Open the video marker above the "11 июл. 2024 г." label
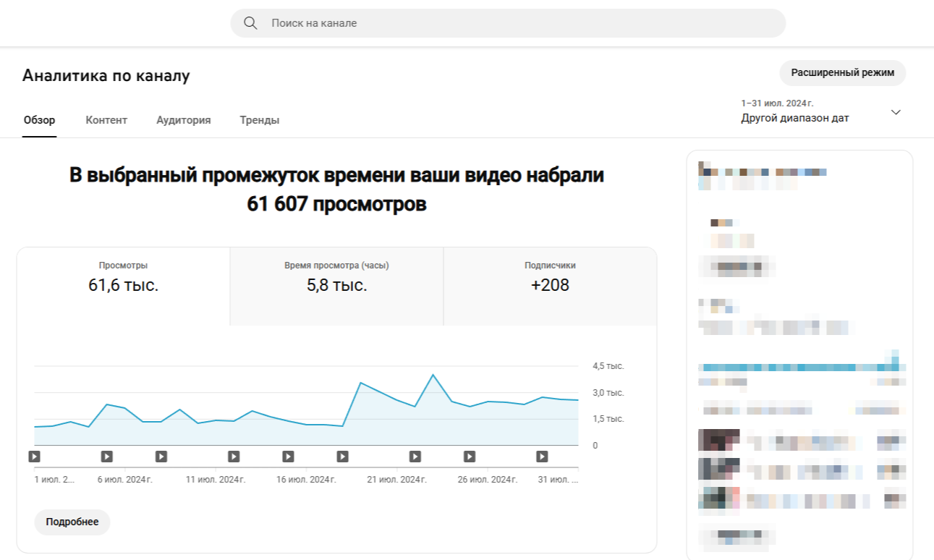Image resolution: width=934 pixels, height=560 pixels. [x=234, y=457]
